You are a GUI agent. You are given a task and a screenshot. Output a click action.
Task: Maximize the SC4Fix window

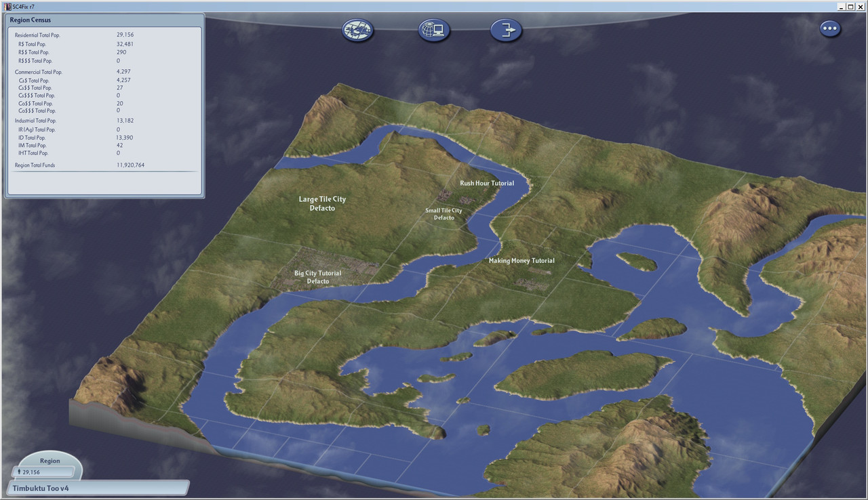(x=850, y=6)
